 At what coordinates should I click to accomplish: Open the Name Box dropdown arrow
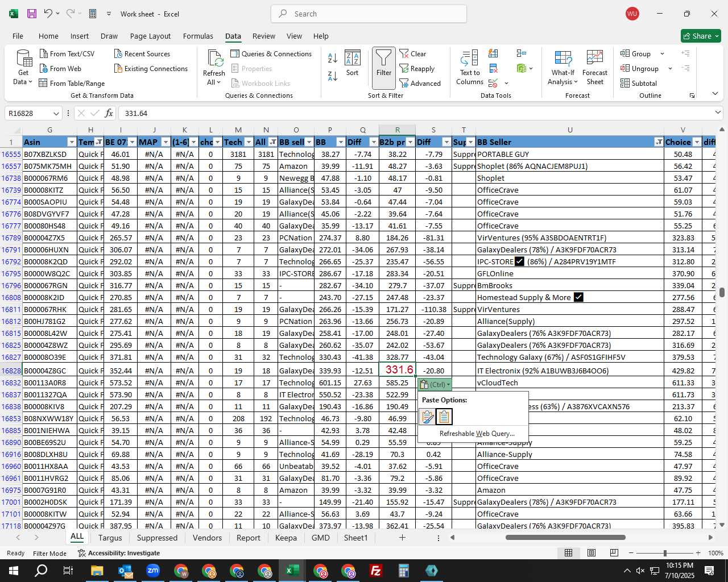pyautogui.click(x=56, y=113)
